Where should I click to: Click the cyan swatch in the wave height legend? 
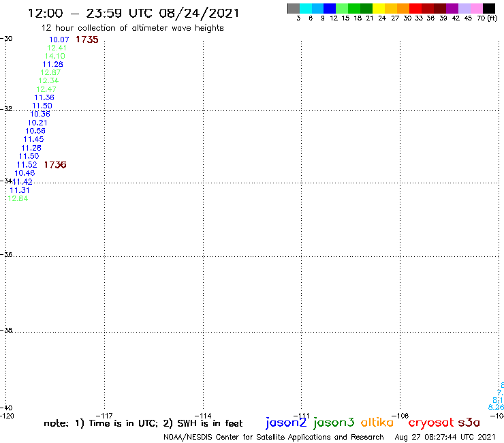point(306,8)
